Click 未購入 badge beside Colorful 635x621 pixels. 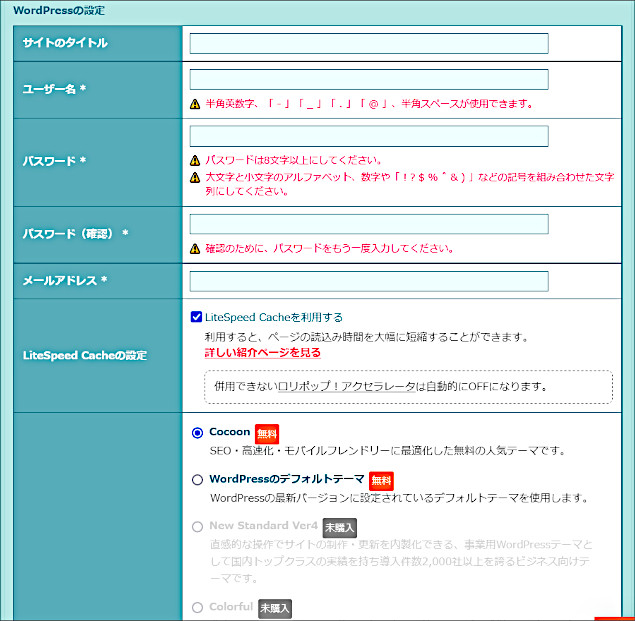click(275, 608)
